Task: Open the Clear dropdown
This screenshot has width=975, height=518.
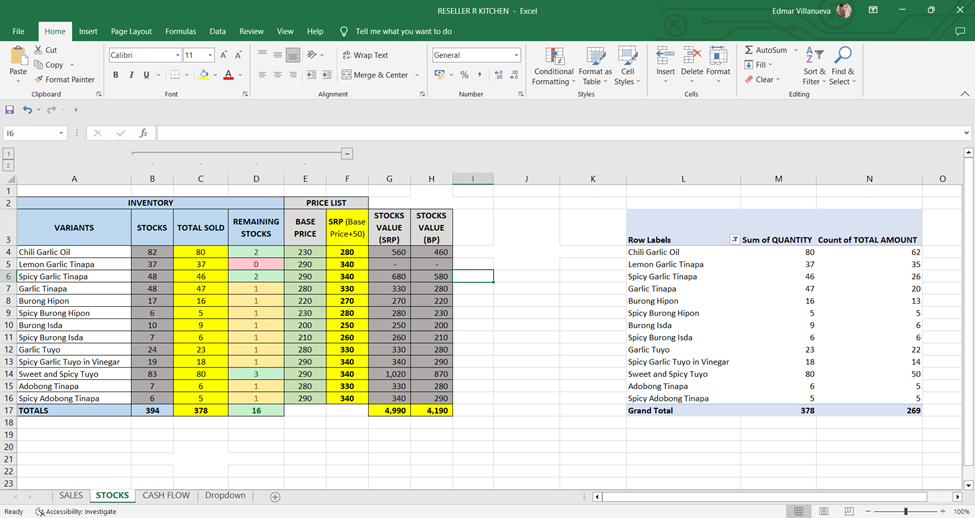Action: click(762, 80)
